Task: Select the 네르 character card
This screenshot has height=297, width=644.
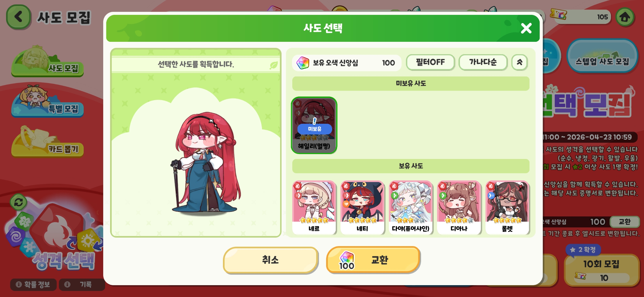Action: pos(314,208)
